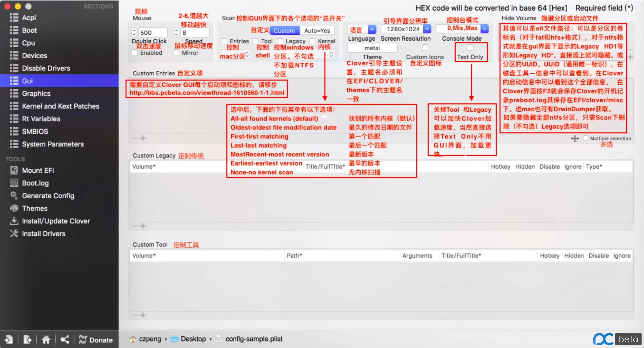This screenshot has width=644, height=348.
Task: Click the minus icon under Custom Tool table
Action: tap(135, 315)
